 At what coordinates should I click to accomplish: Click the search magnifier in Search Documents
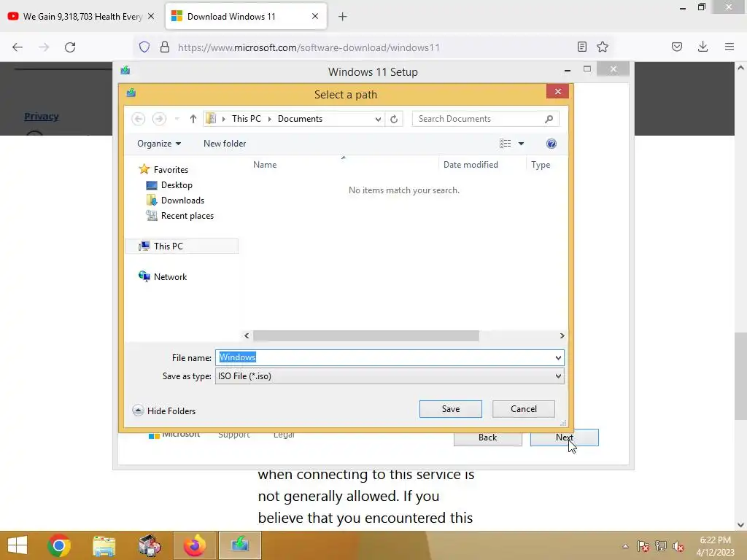click(549, 119)
